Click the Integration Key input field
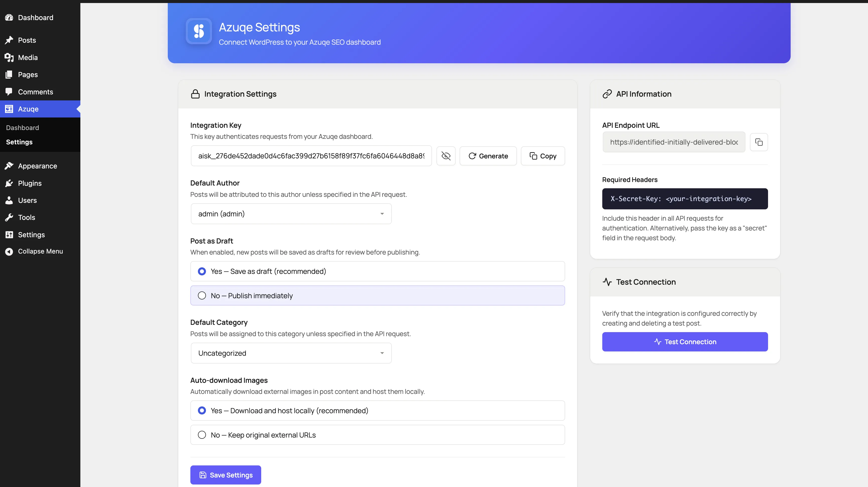This screenshot has height=487, width=868. tap(311, 156)
